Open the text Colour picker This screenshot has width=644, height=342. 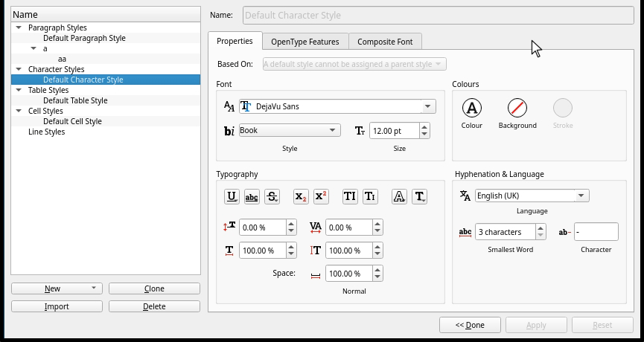[472, 109]
